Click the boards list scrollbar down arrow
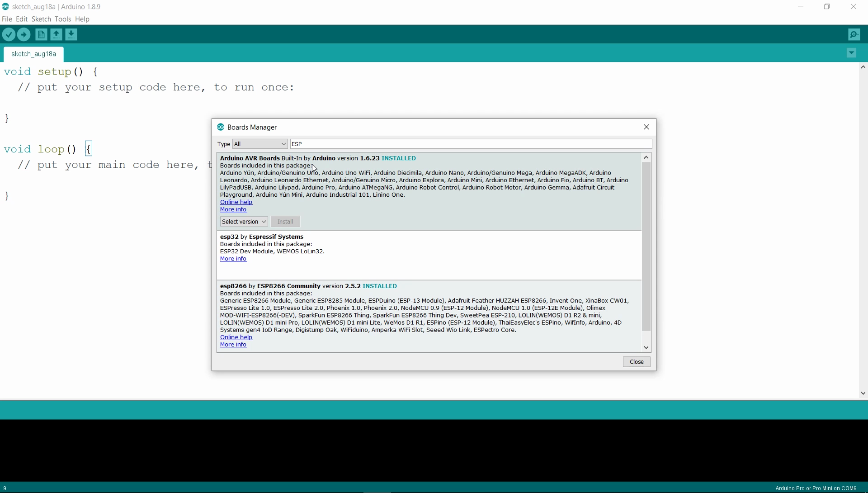 (646, 347)
